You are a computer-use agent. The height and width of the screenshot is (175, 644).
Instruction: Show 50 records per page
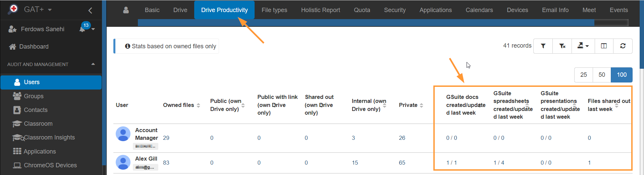coord(602,75)
